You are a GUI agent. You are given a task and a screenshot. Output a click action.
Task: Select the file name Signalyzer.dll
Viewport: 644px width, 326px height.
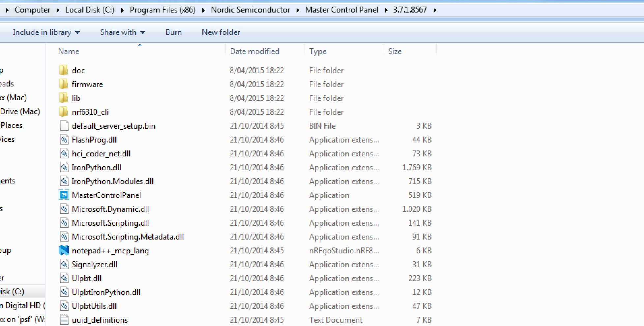click(95, 265)
